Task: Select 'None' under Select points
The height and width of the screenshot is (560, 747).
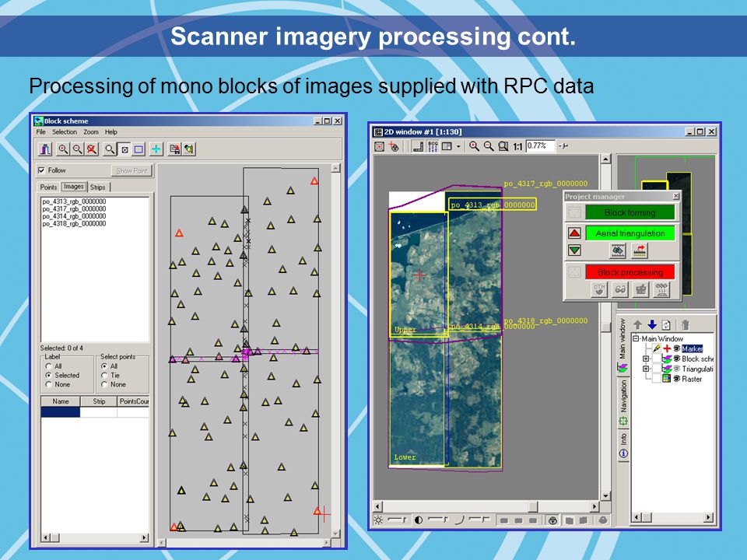Action: click(103, 384)
